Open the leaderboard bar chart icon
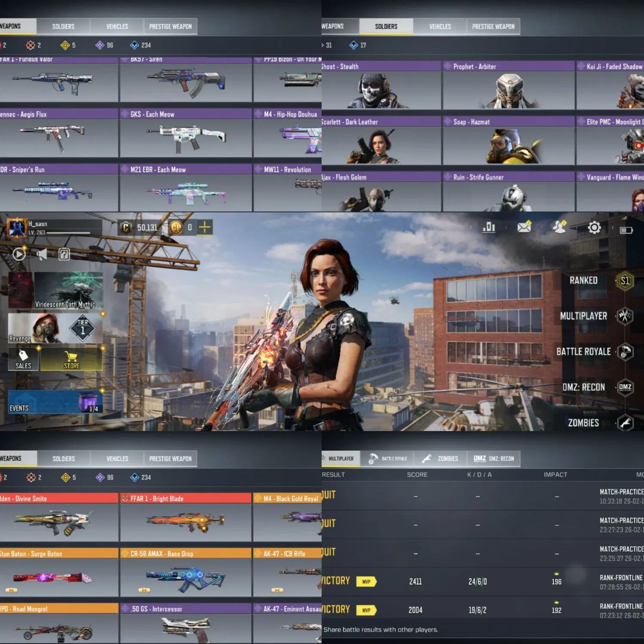The width and height of the screenshot is (644, 644). 489,227
